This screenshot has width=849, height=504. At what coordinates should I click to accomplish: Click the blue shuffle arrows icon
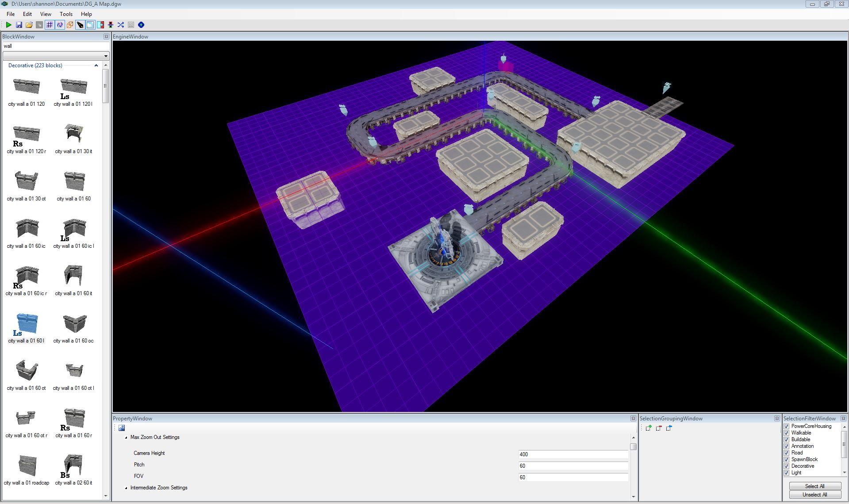tap(121, 25)
